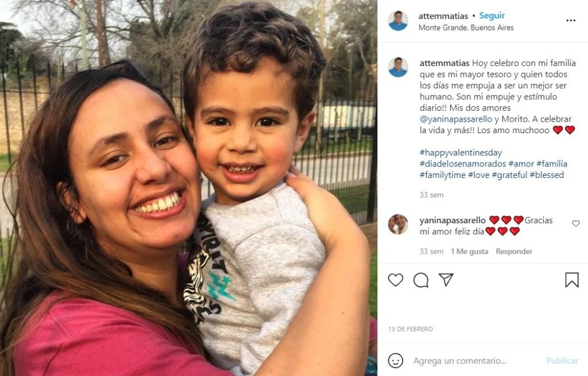Share post via paper plane icon

[x=446, y=280]
